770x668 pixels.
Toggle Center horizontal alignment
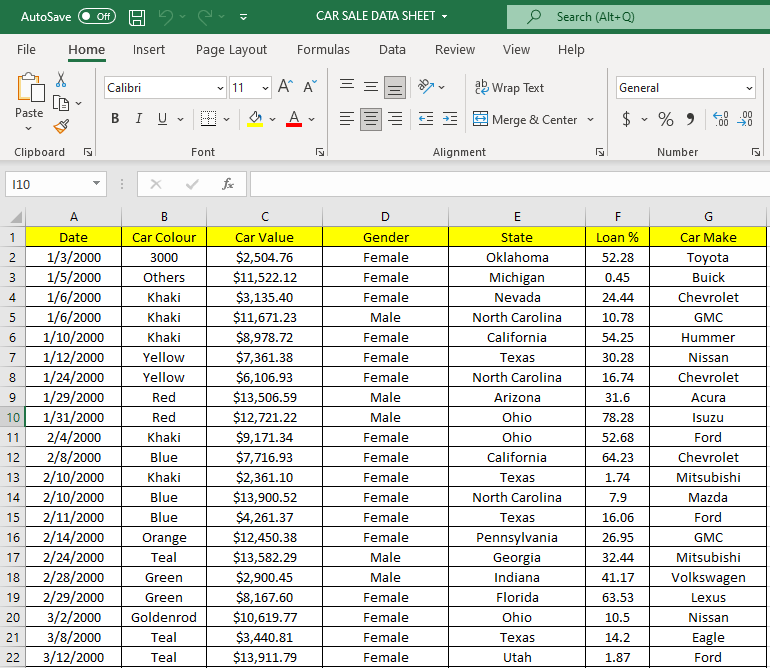[x=371, y=119]
